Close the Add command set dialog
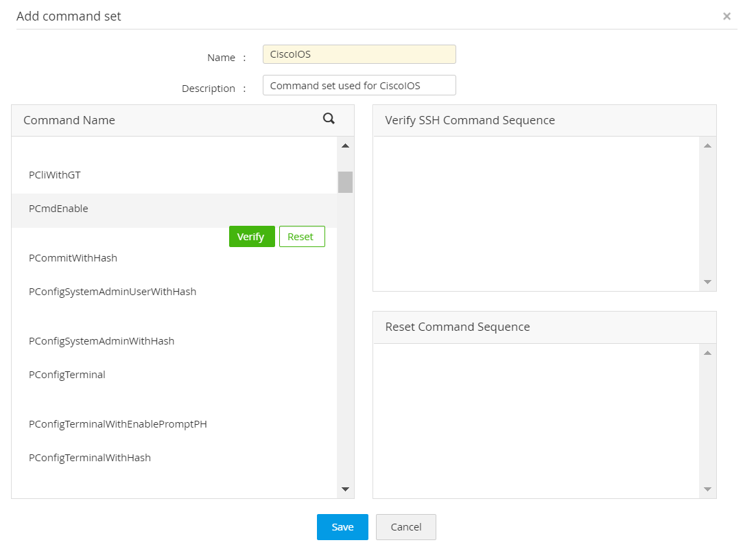The width and height of the screenshot is (756, 547). click(727, 16)
